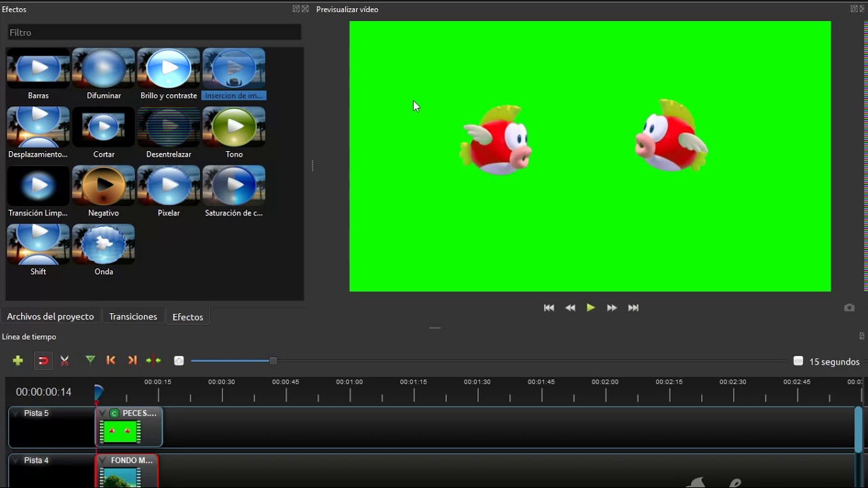Float the Efectos panel
Image resolution: width=868 pixels, height=488 pixels.
click(296, 9)
